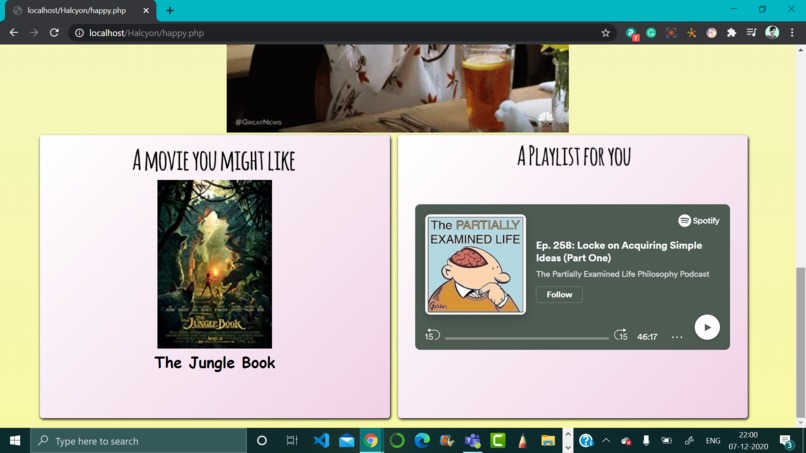
Task: Open File Explorer from taskbar
Action: point(548,441)
